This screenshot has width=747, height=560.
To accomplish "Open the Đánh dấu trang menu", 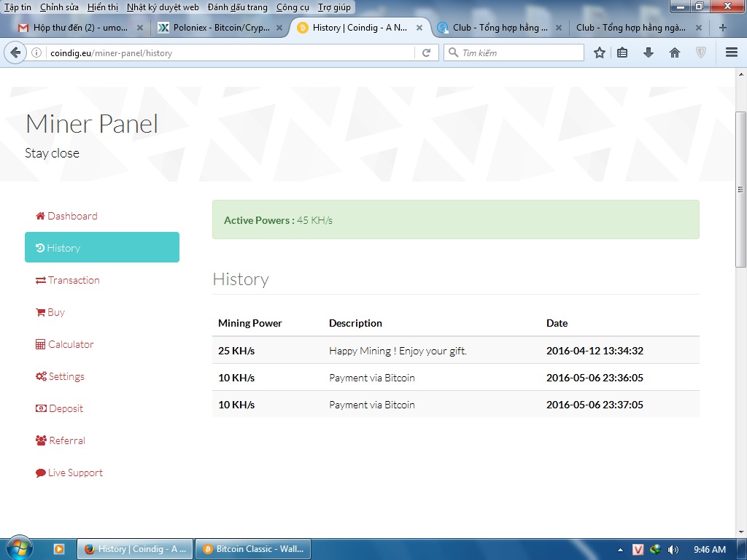I will [x=238, y=7].
